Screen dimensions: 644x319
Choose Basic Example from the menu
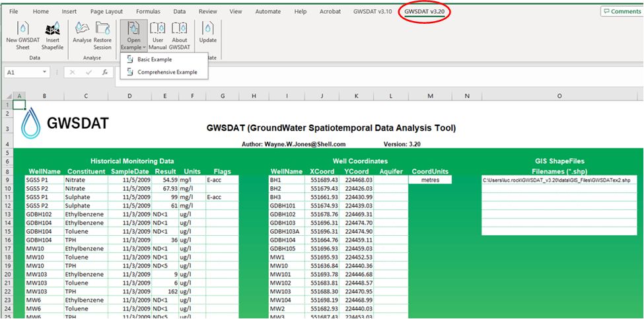click(x=154, y=60)
